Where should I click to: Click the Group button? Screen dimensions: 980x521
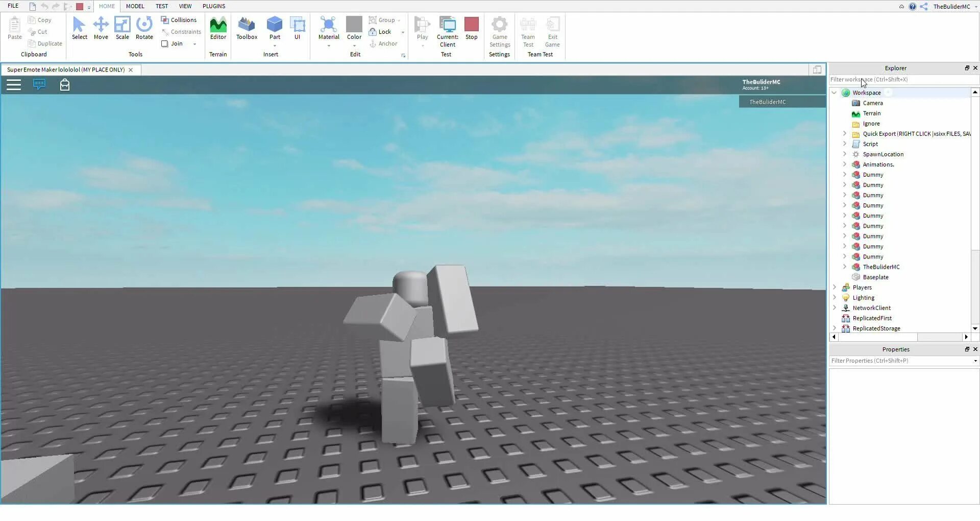tap(382, 20)
